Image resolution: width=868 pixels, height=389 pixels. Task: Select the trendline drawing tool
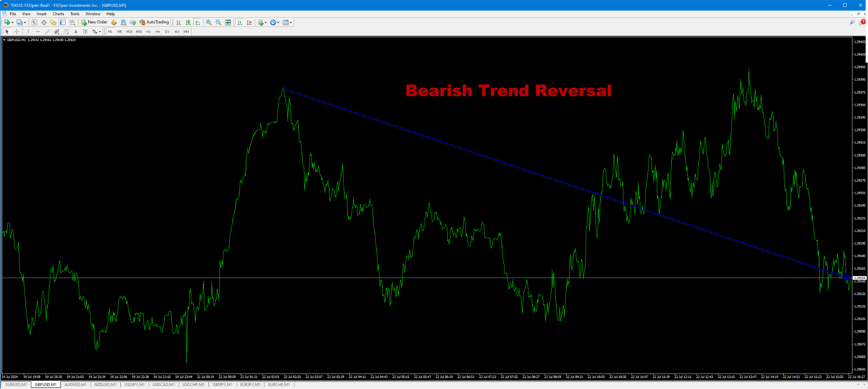coord(47,32)
